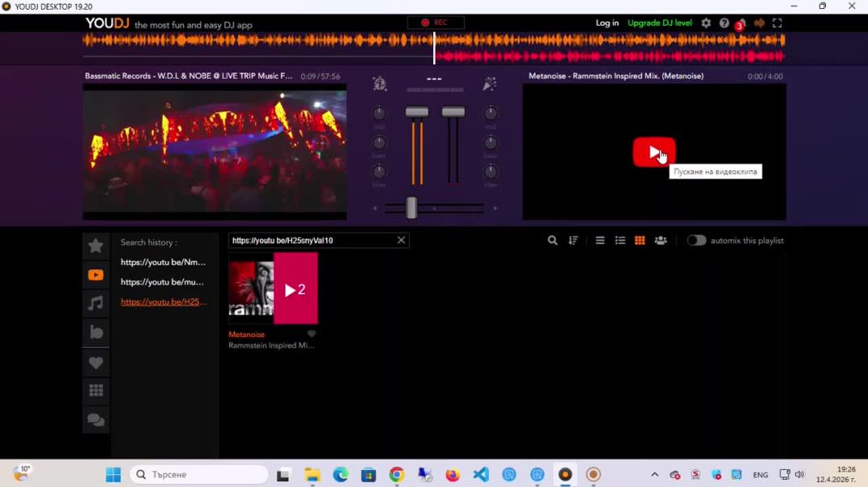Open the party popper sampler icon on right deck
Screen dimensions: 868x487
click(489, 83)
